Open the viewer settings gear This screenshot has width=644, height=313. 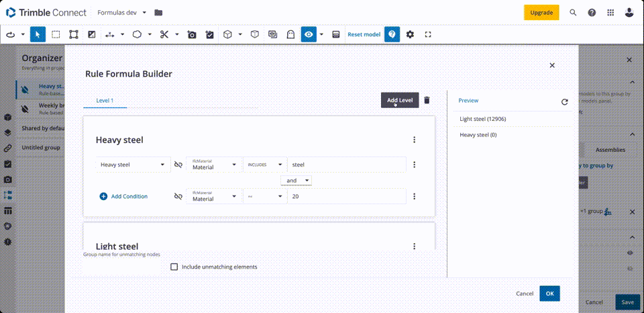point(410,34)
